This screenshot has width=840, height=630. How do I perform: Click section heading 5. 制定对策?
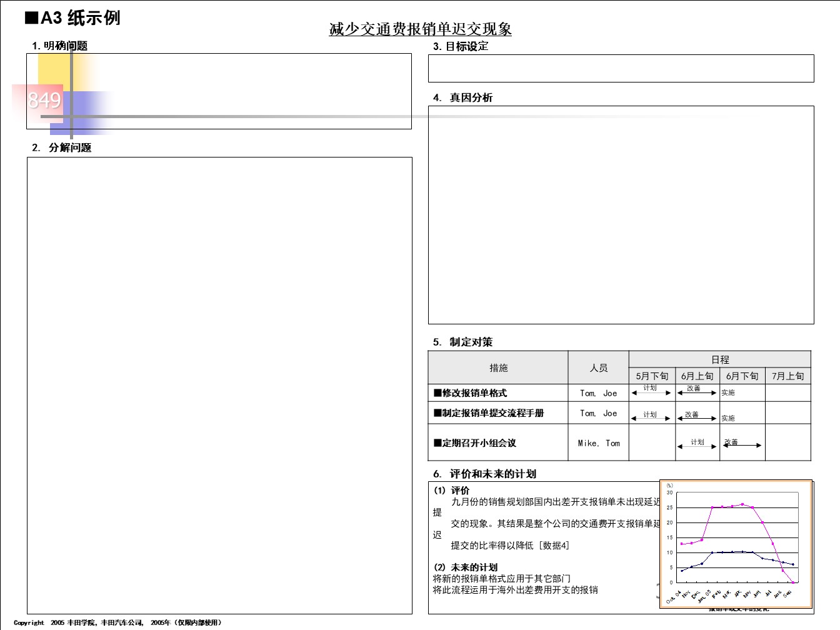coord(462,342)
